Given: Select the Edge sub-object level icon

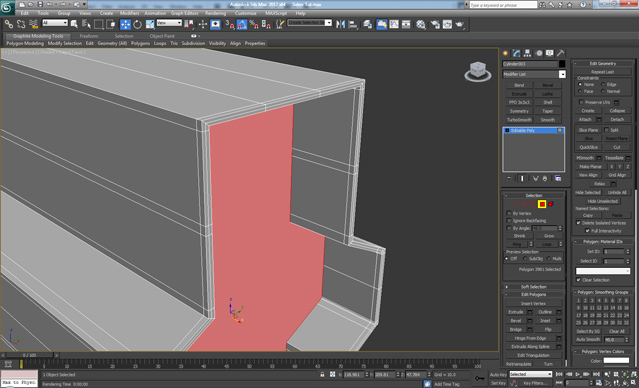Looking at the screenshot, I should (524, 204).
